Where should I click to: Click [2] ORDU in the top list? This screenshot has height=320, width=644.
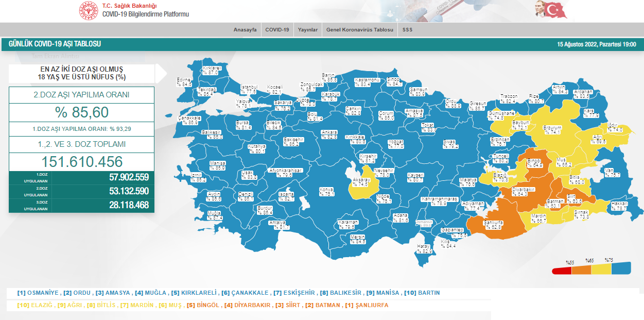78,293
